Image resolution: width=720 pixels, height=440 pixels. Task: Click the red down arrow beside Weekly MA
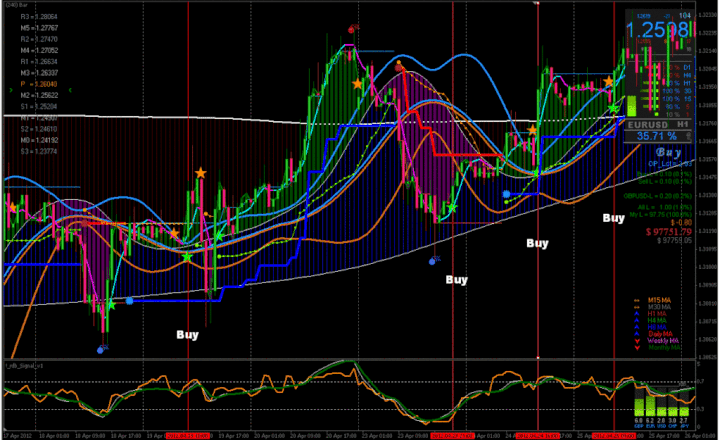(637, 341)
